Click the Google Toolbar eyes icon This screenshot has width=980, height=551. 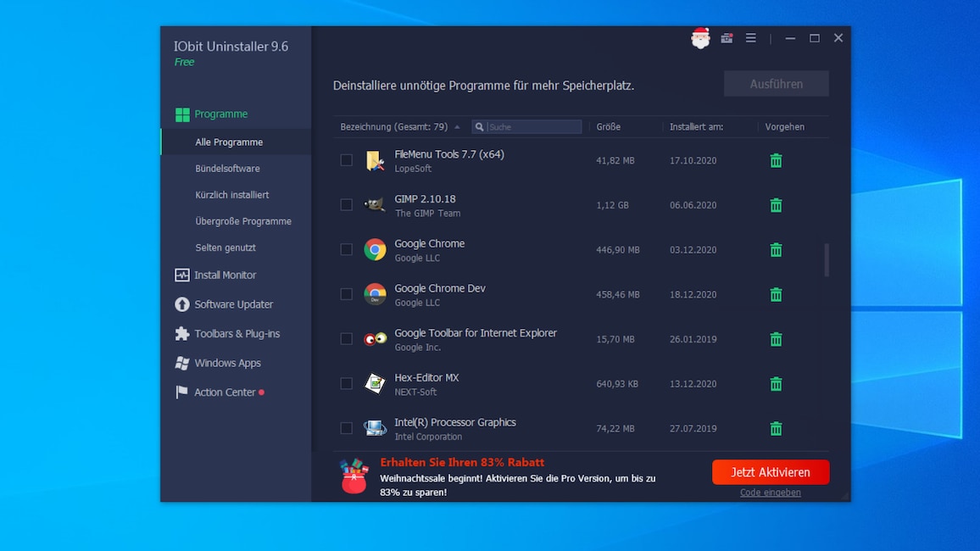point(375,339)
